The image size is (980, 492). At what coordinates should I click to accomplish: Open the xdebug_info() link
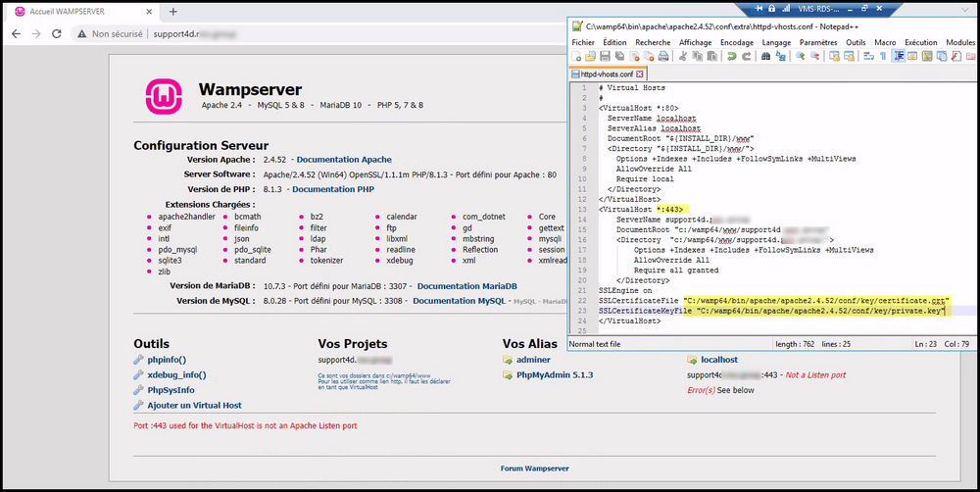[176, 375]
